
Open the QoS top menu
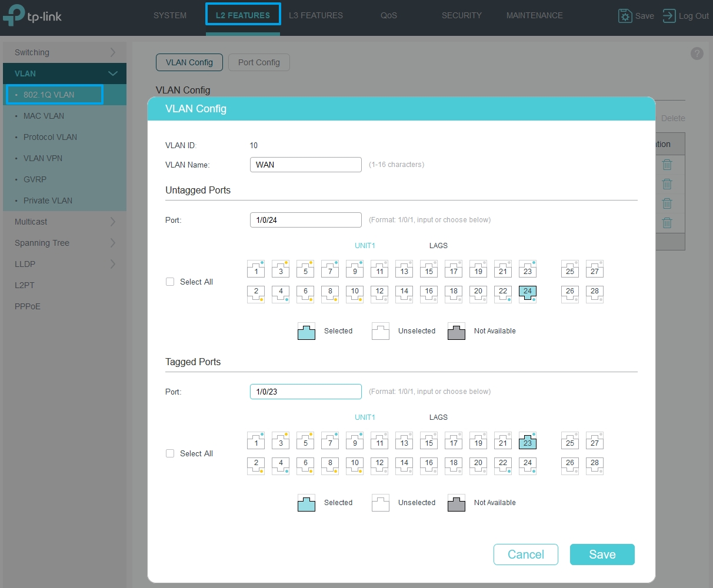pyautogui.click(x=389, y=15)
